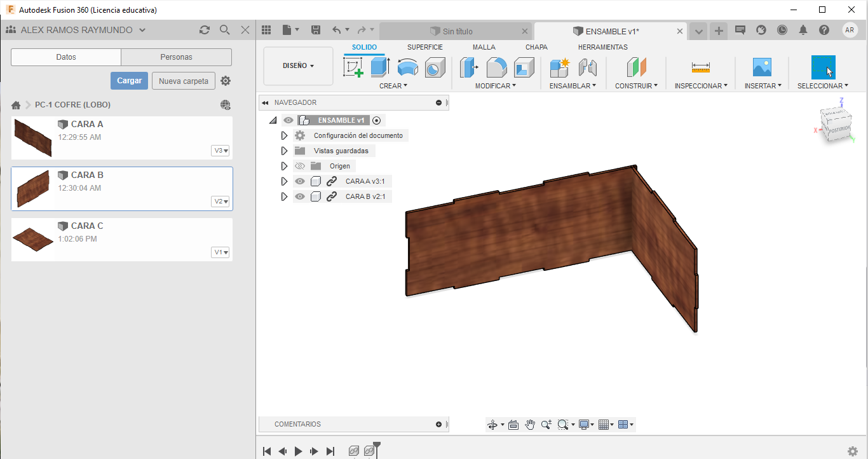Switch to the SUPERFICIE tab
The image size is (868, 459).
(424, 47)
